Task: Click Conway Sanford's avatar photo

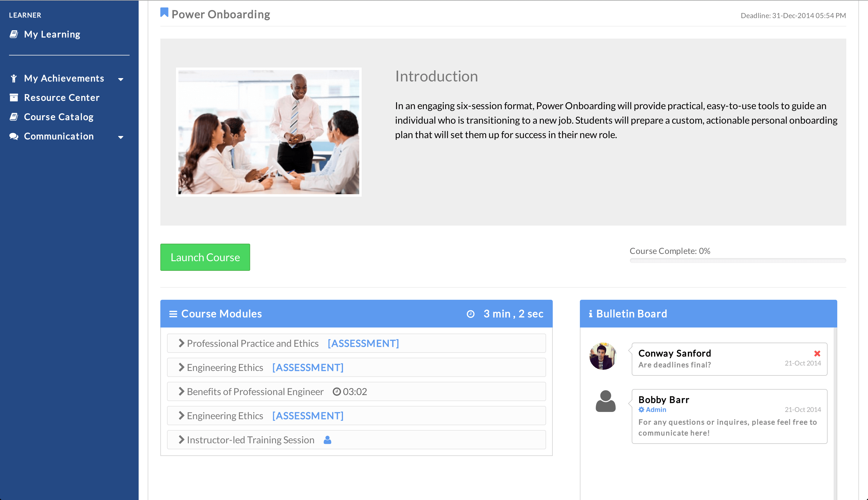Action: 603,356
